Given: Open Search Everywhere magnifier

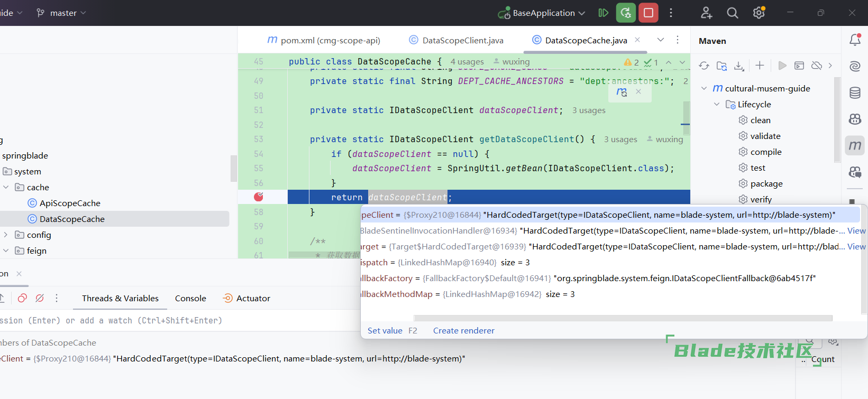Looking at the screenshot, I should (733, 13).
